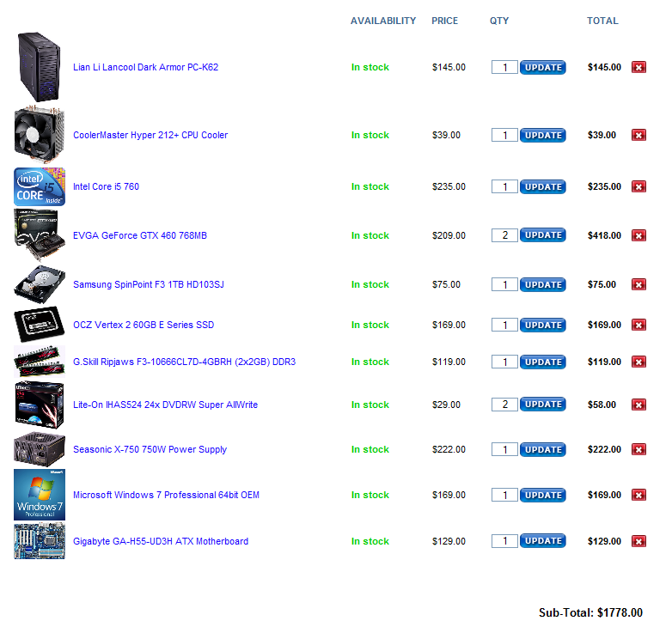The height and width of the screenshot is (627, 672).
Task: Remove G.Skill Ripjaws RAM from cart
Action: pyautogui.click(x=638, y=362)
